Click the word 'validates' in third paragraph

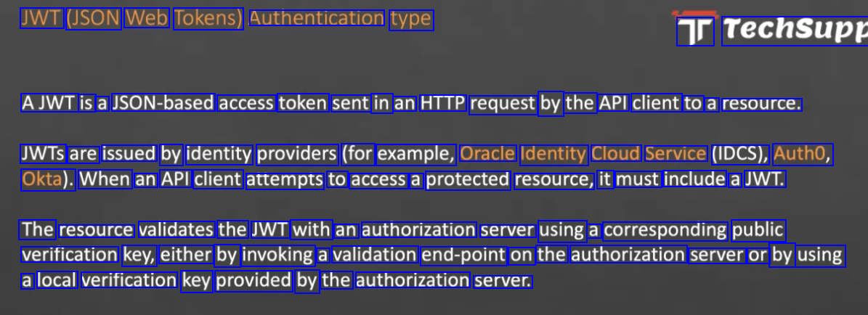tap(176, 229)
